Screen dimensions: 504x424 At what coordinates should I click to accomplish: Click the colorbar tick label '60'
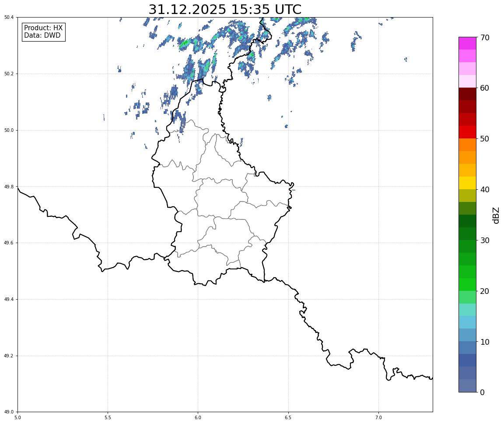pos(485,88)
